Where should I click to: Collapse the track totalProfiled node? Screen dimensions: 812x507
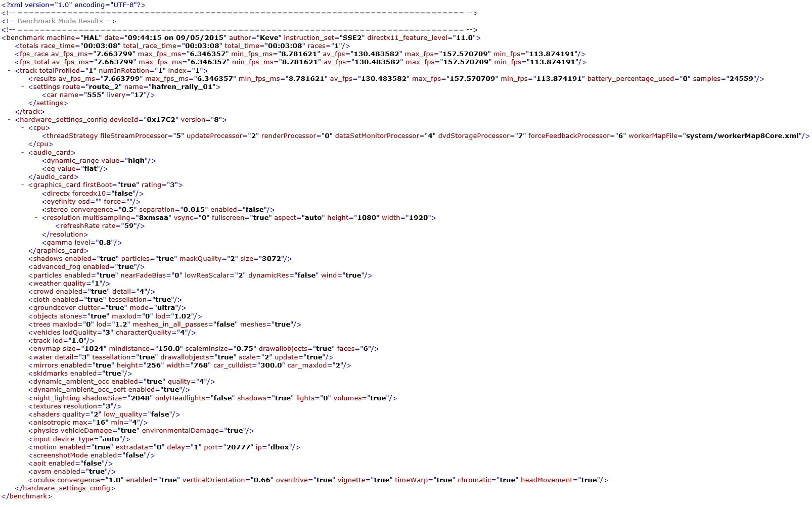pyautogui.click(x=9, y=71)
